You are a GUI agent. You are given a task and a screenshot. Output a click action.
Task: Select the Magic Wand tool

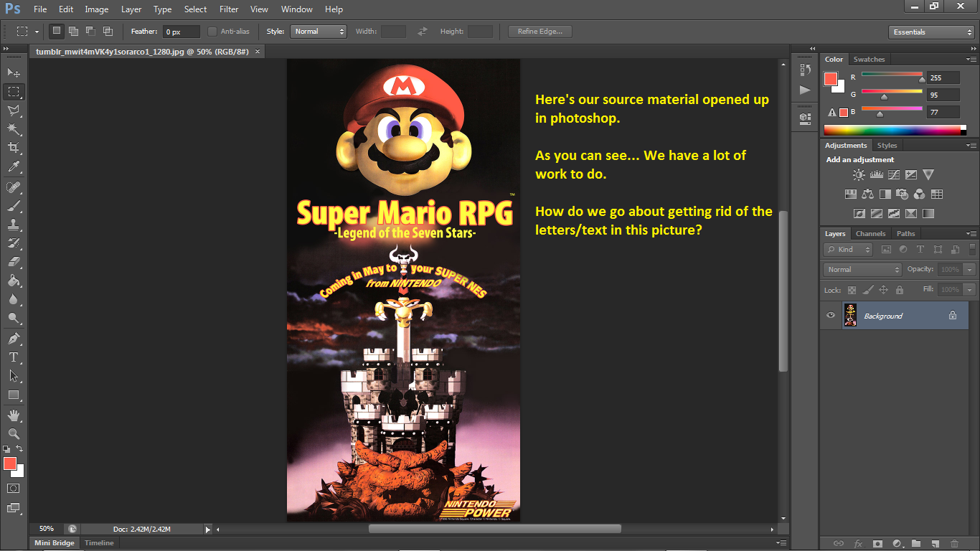pyautogui.click(x=14, y=129)
